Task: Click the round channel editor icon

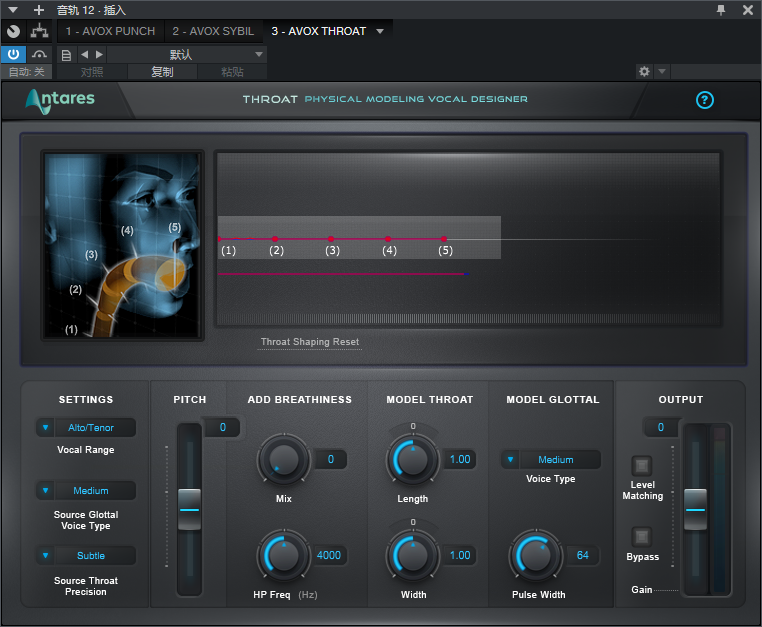Action: (x=14, y=31)
